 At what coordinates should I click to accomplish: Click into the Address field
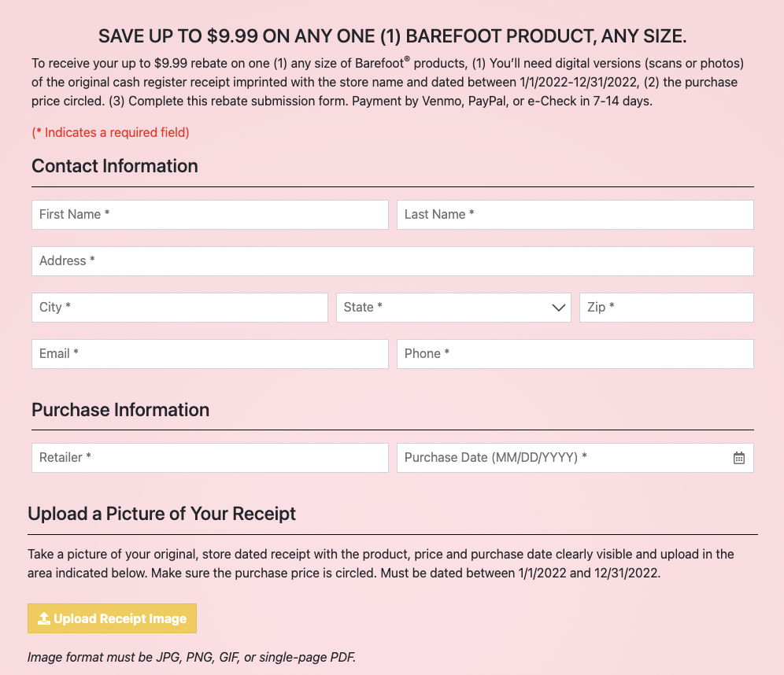(392, 261)
